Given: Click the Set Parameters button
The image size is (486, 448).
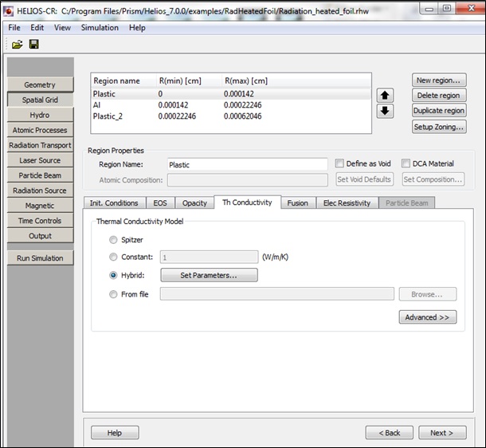Looking at the screenshot, I should click(x=209, y=275).
